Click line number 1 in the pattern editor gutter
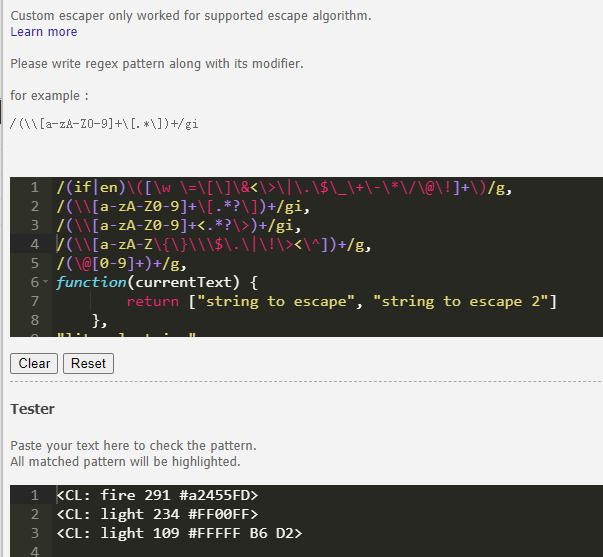 tap(35, 188)
